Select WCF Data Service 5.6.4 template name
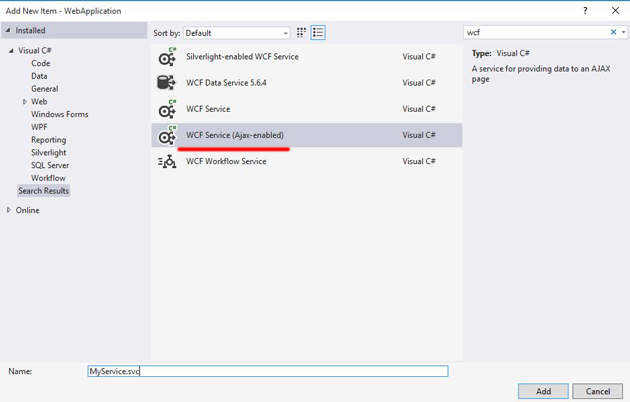Viewport: 630px width, 402px height. click(226, 83)
